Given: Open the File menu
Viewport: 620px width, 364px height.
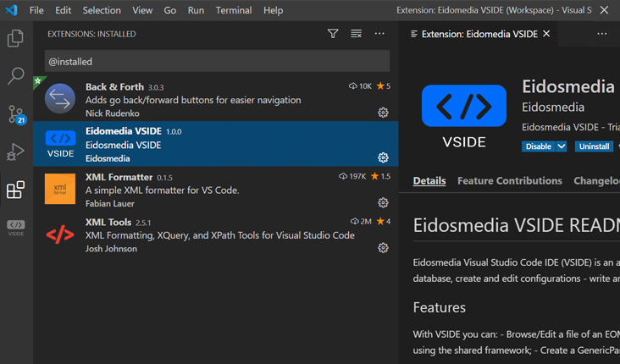Looking at the screenshot, I should pos(36,10).
